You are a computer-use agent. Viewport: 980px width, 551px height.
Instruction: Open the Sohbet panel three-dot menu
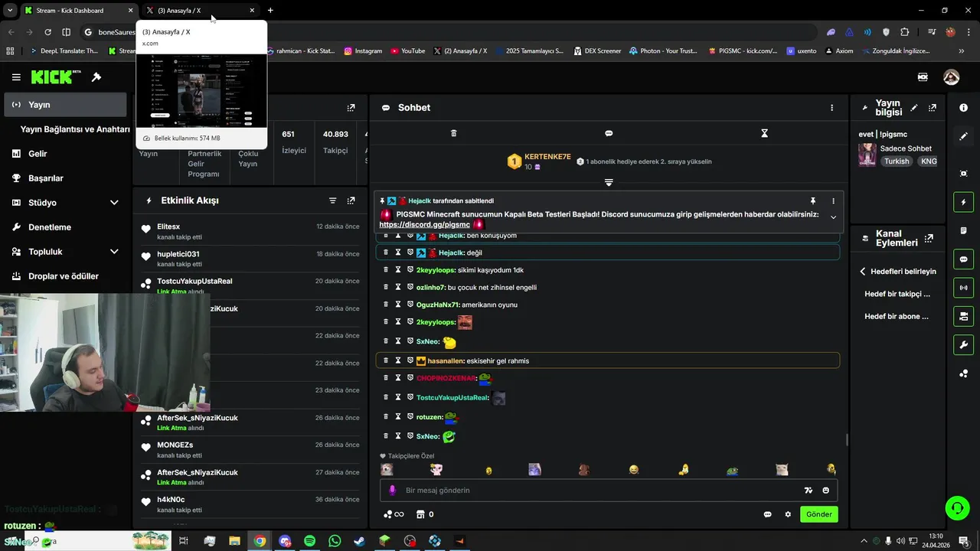831,108
